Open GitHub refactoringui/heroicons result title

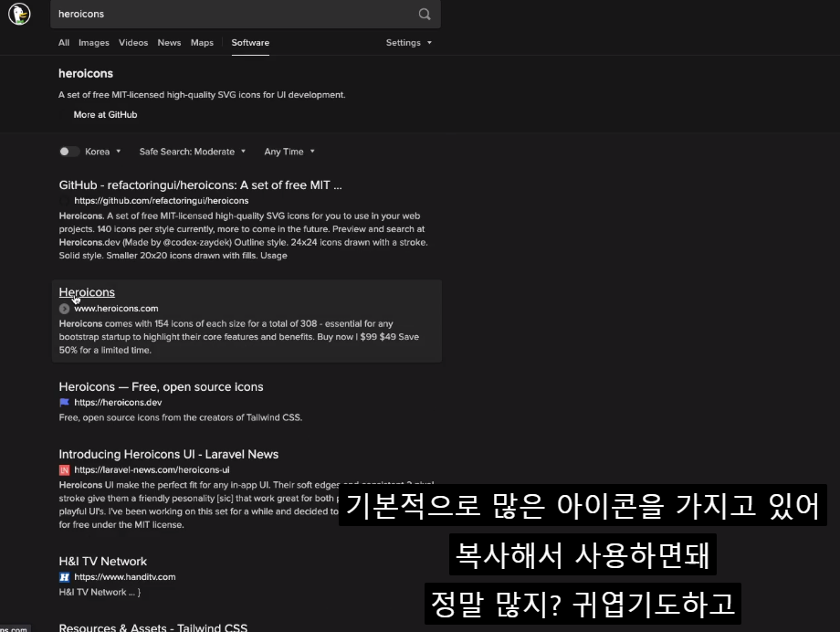[200, 184]
